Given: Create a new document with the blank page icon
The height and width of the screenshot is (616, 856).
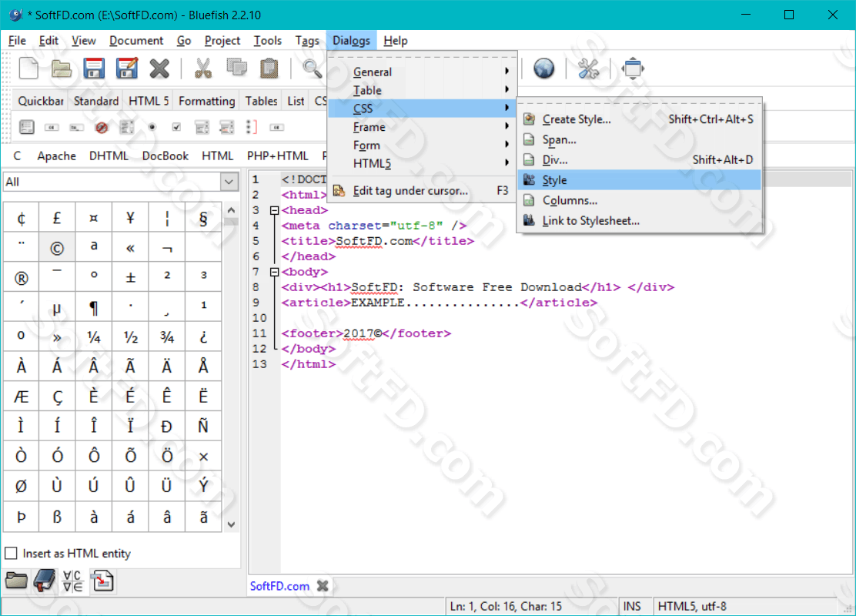Looking at the screenshot, I should click(28, 69).
